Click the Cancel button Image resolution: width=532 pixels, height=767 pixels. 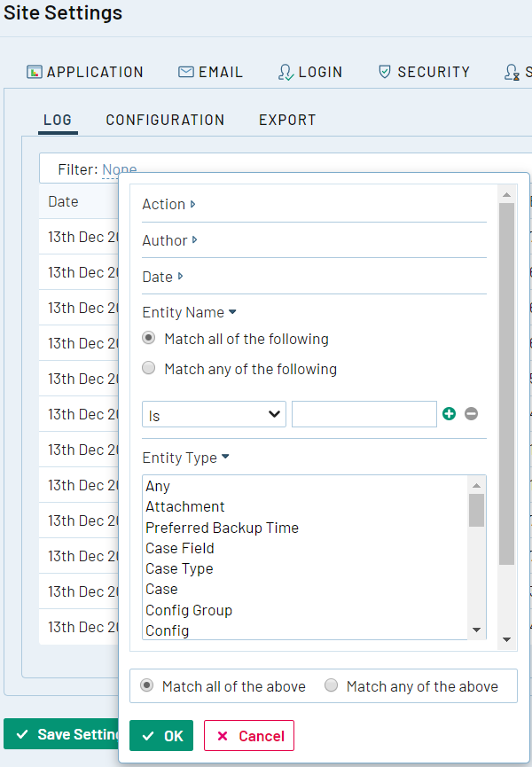249,735
